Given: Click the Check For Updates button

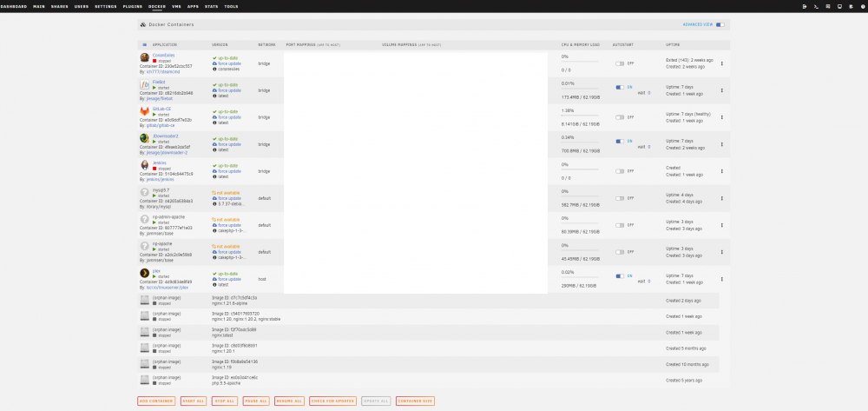Looking at the screenshot, I should (x=332, y=401).
